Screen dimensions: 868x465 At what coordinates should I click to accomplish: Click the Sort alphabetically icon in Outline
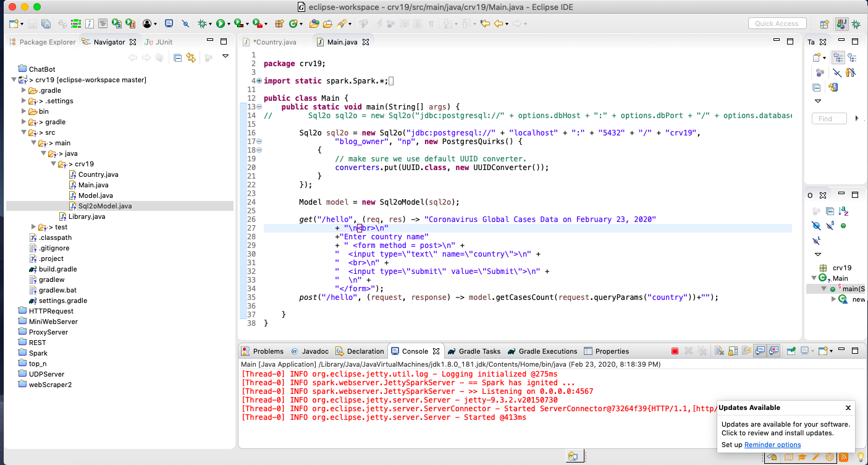coord(843,211)
